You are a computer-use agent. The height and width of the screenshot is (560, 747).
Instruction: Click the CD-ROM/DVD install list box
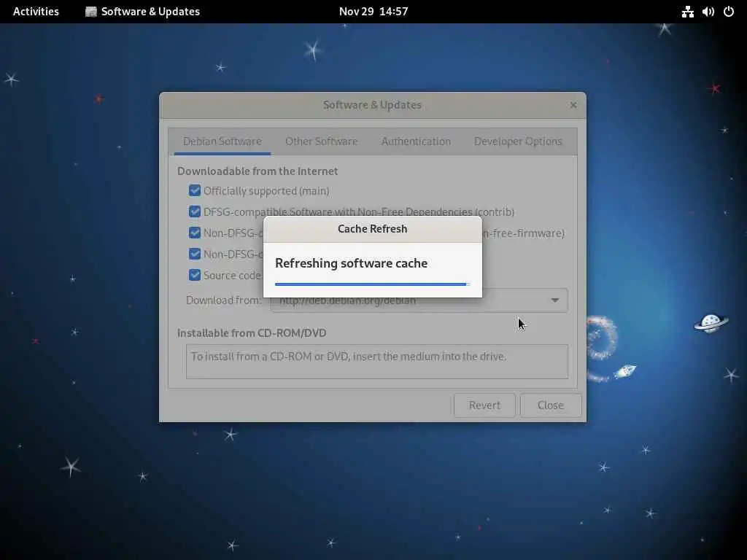pos(377,362)
